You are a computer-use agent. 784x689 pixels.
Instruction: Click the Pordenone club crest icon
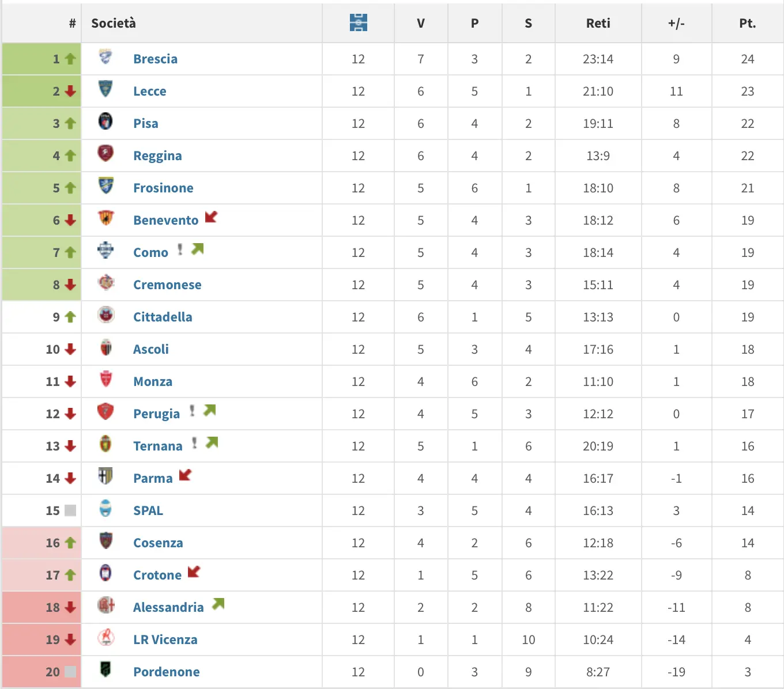click(105, 669)
